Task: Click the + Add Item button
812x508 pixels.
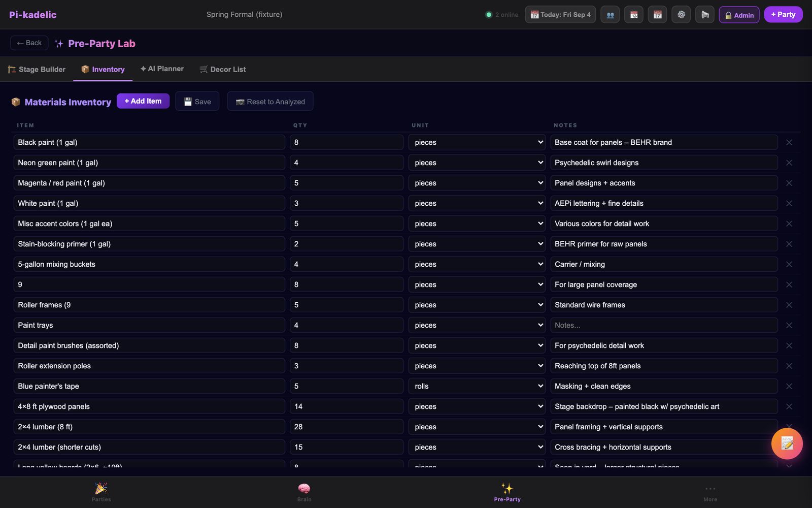Action: coord(143,101)
